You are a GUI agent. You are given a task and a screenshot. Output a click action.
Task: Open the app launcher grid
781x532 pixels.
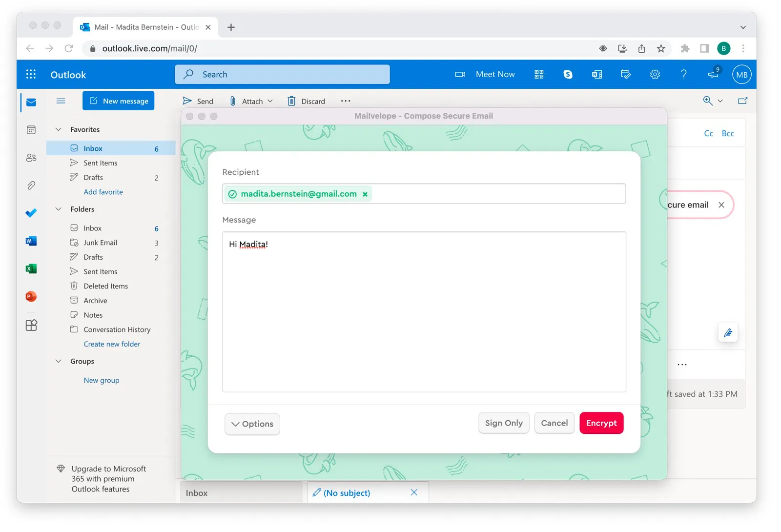[x=31, y=74]
